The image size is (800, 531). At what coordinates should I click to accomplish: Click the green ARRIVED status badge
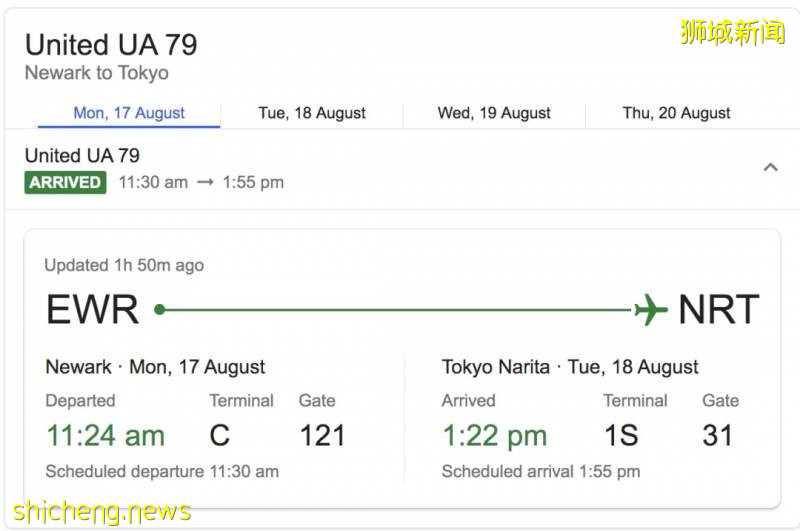(65, 182)
